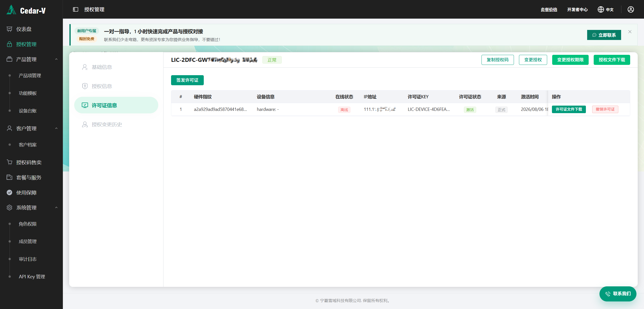Image resolution: width=644 pixels, height=309 pixels.
Task: Open the 套餐价格 link
Action: pos(549,10)
